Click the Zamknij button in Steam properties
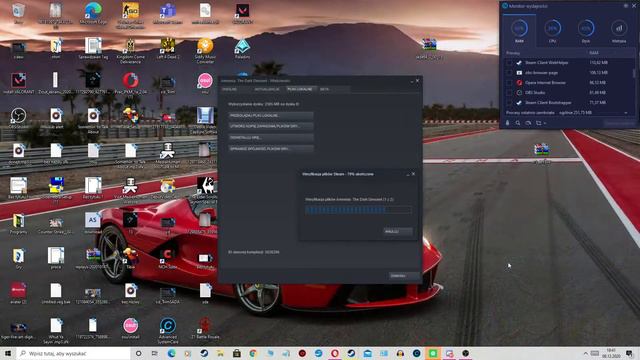640x360 pixels. click(x=403, y=276)
